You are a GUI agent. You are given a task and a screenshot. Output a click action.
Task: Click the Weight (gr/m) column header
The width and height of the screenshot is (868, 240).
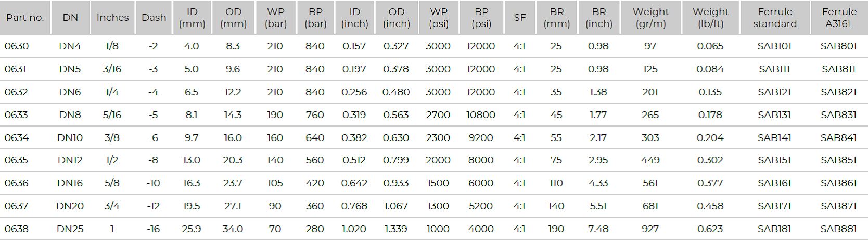pyautogui.click(x=650, y=18)
